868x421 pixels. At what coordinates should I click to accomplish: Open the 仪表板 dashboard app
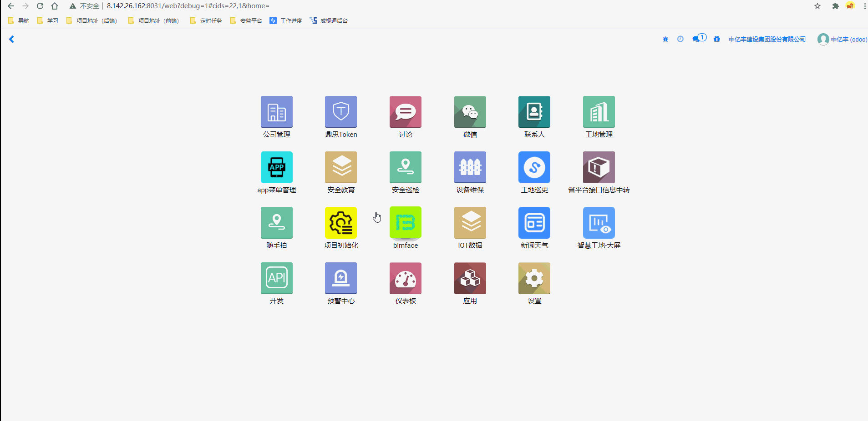(406, 278)
